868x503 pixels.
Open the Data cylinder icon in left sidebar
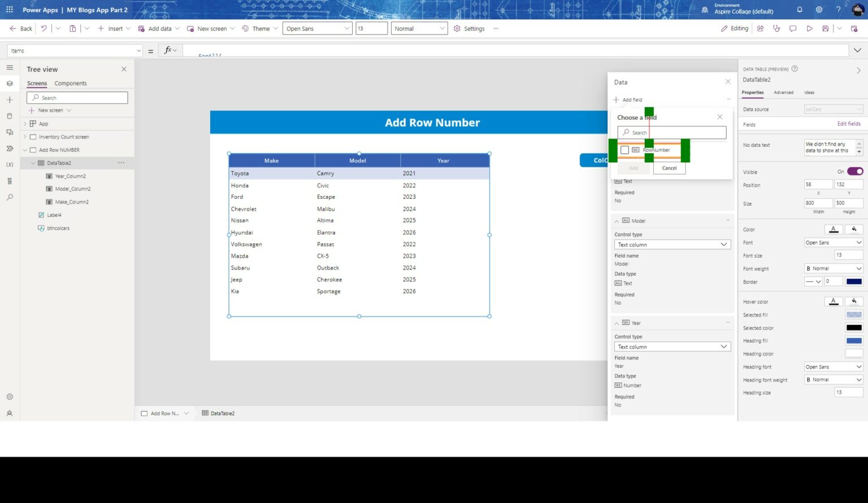pos(10,116)
